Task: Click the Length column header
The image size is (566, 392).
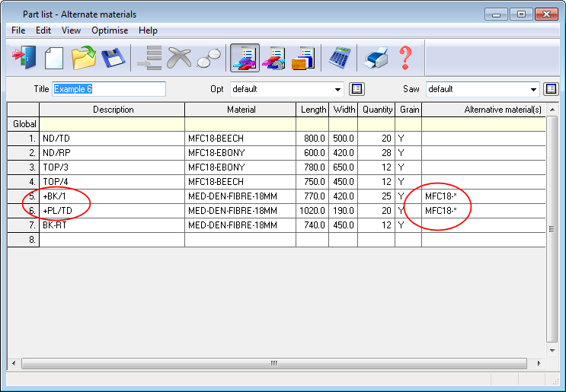Action: (x=312, y=110)
